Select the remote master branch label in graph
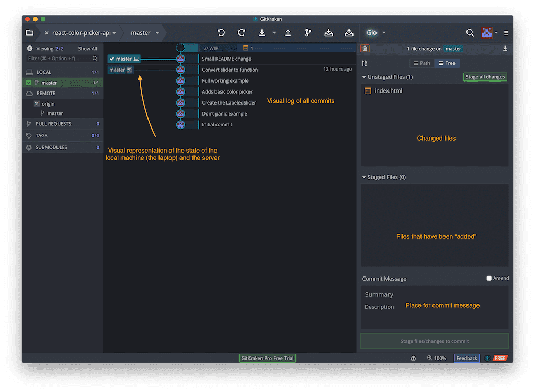Viewport: 535px width, 392px height. (120, 70)
